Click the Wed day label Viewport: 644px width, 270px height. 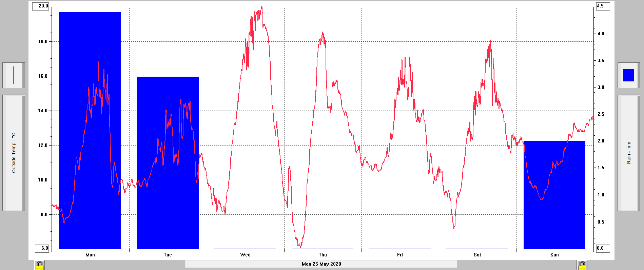245,255
